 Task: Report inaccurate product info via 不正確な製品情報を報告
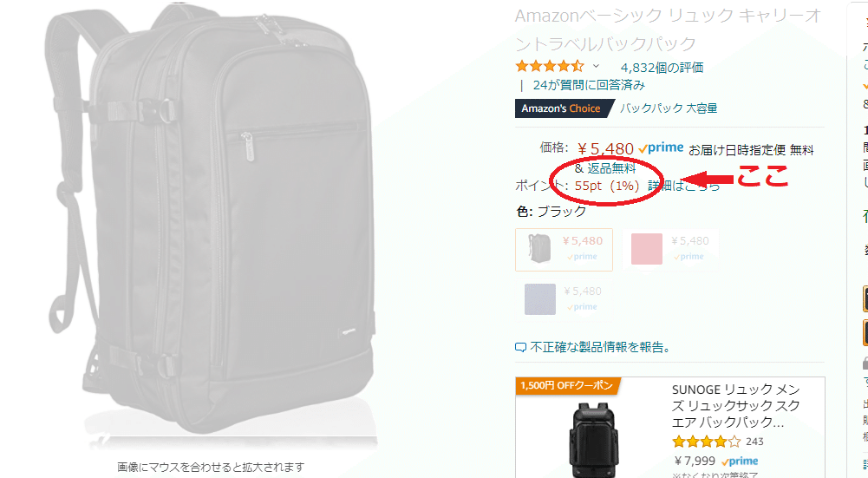click(601, 347)
